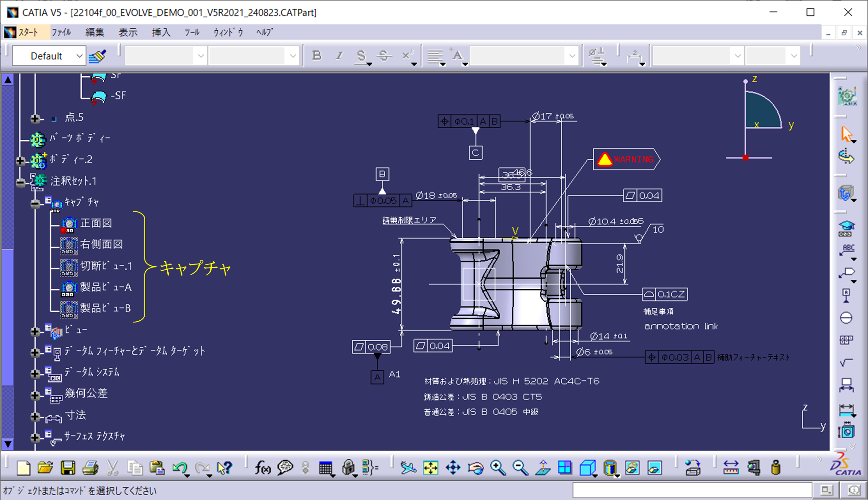Click the format painter brush icon
868x500 pixels.
pyautogui.click(x=97, y=56)
